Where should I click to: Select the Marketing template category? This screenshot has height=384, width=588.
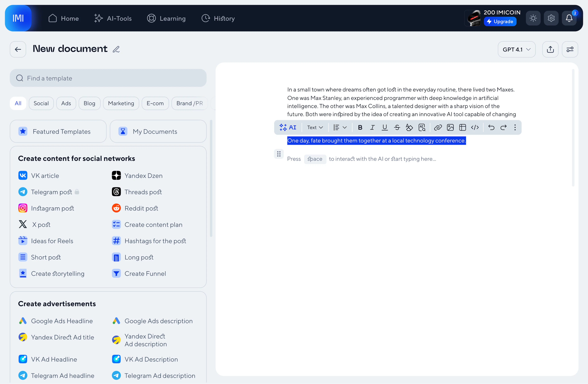(121, 103)
